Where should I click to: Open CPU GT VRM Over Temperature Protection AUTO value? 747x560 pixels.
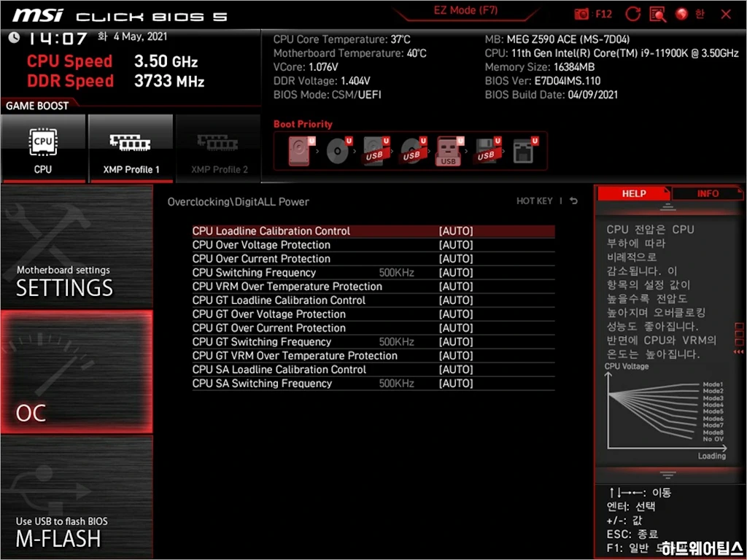(456, 355)
